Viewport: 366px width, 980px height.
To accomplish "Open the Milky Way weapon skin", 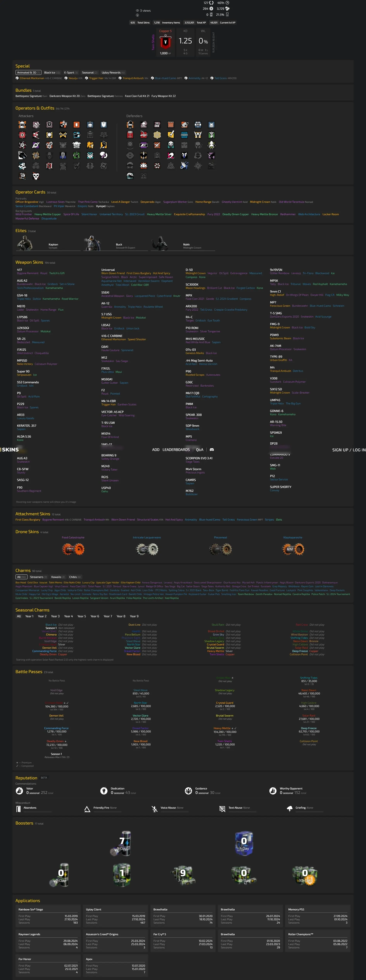I will click(342, 295).
